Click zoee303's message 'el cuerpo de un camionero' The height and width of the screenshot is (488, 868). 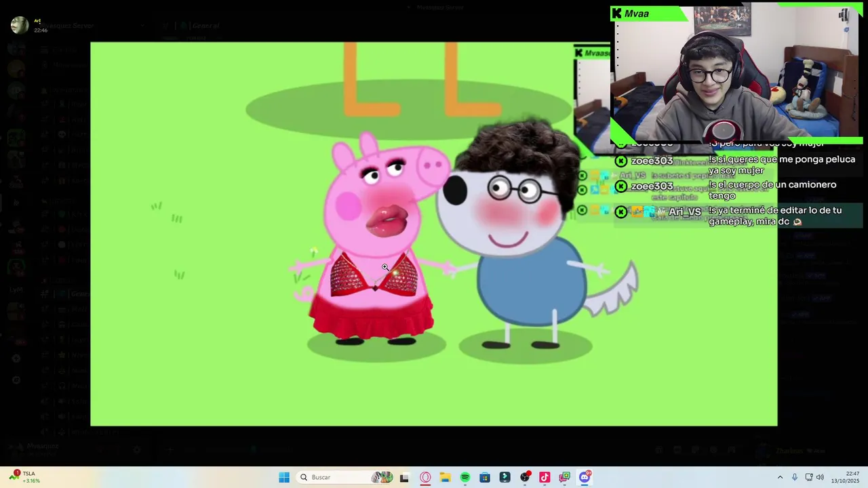point(772,190)
